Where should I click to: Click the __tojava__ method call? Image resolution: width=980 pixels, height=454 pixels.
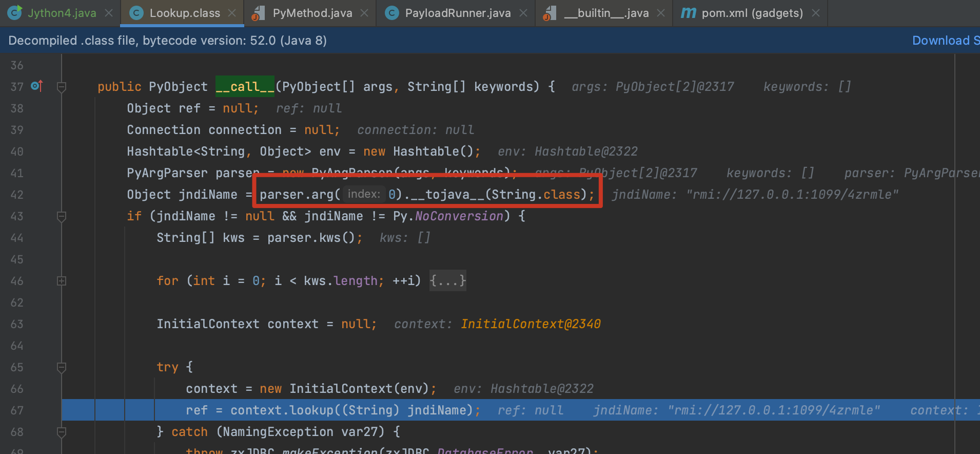click(447, 195)
